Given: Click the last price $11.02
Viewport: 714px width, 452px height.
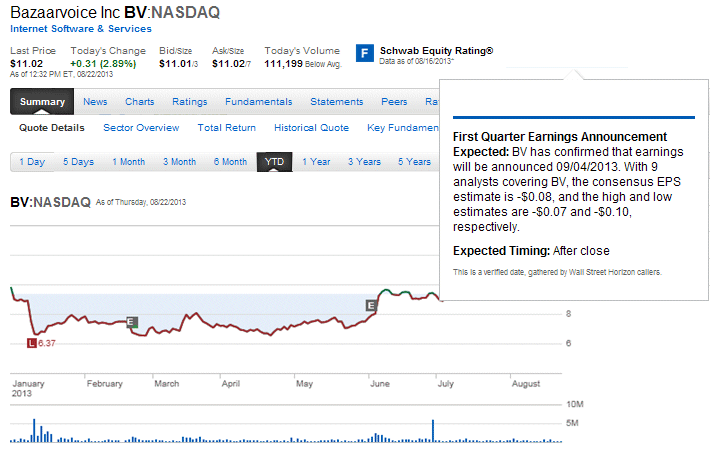Looking at the screenshot, I should pos(26,64).
